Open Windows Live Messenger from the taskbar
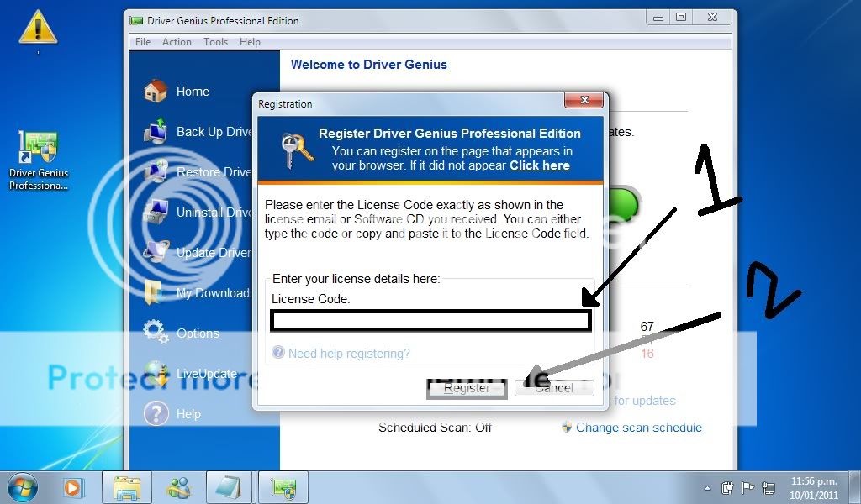The image size is (861, 504). coord(178,487)
